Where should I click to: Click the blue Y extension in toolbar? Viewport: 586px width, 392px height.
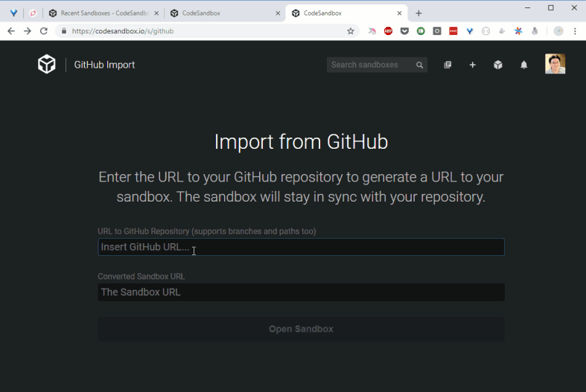tap(470, 31)
